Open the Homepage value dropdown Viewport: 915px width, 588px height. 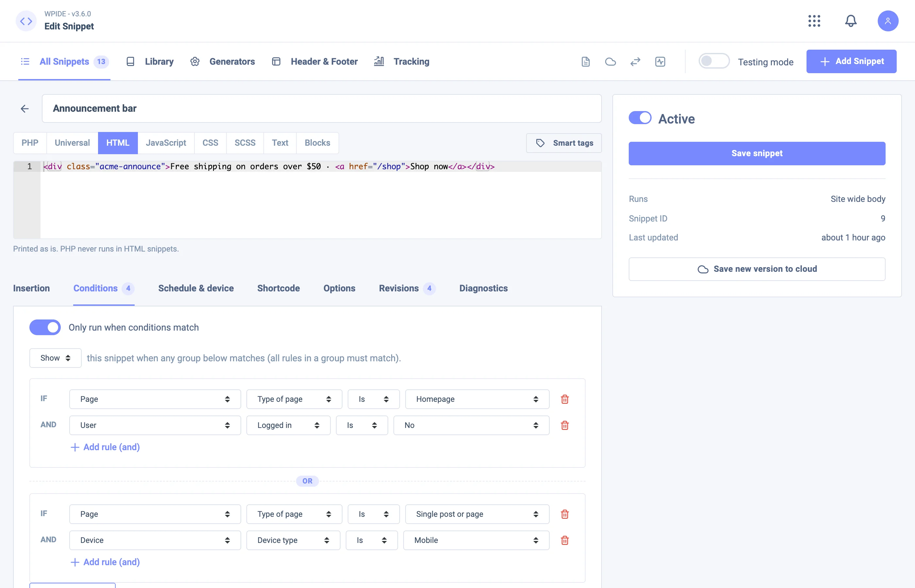pos(477,399)
